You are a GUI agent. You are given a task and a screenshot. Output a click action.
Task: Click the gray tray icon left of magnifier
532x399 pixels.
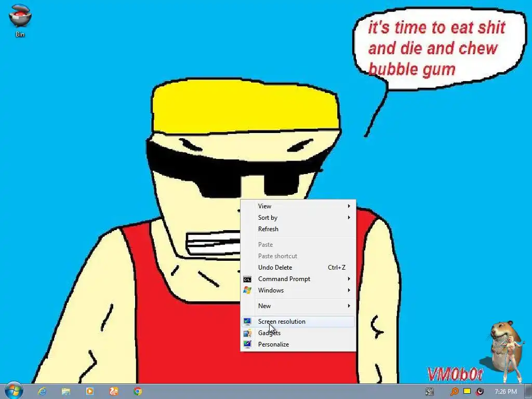click(430, 392)
